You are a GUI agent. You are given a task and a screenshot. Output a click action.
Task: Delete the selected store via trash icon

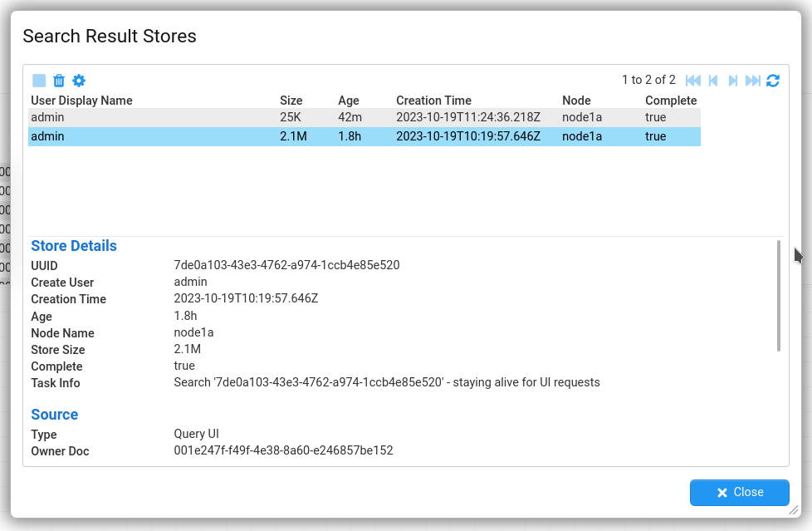(x=59, y=81)
